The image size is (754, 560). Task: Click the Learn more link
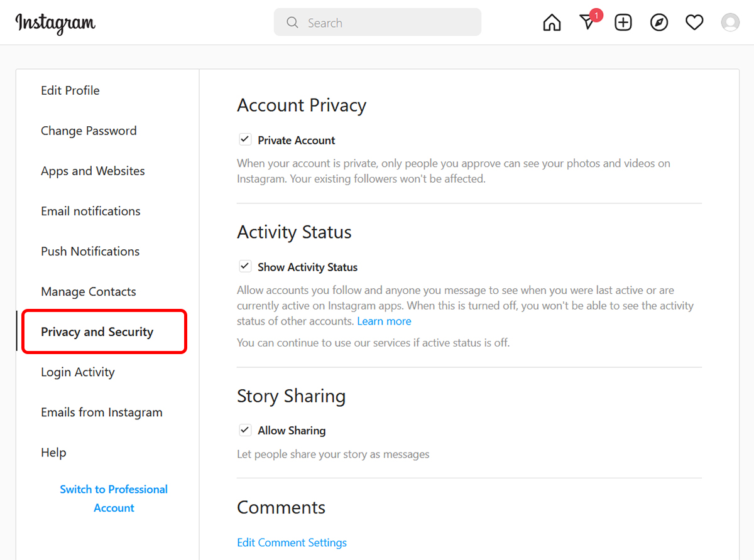[x=384, y=321]
